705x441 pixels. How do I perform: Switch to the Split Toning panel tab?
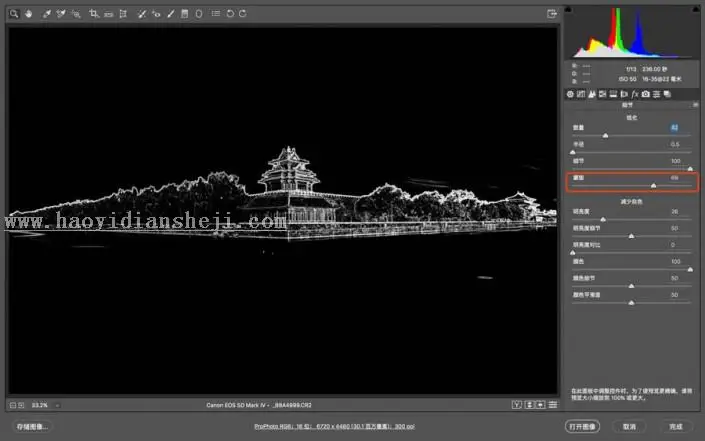[x=613, y=94]
